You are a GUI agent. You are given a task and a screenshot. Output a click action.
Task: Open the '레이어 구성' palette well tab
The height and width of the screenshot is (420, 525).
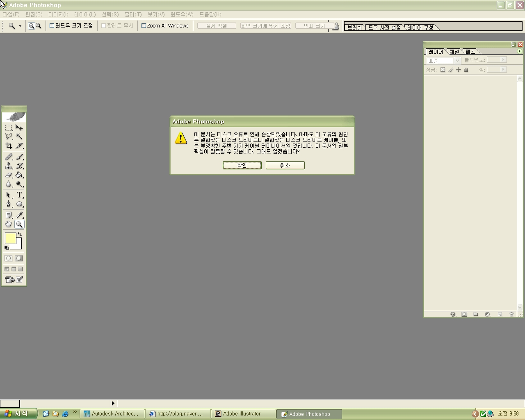(420, 27)
